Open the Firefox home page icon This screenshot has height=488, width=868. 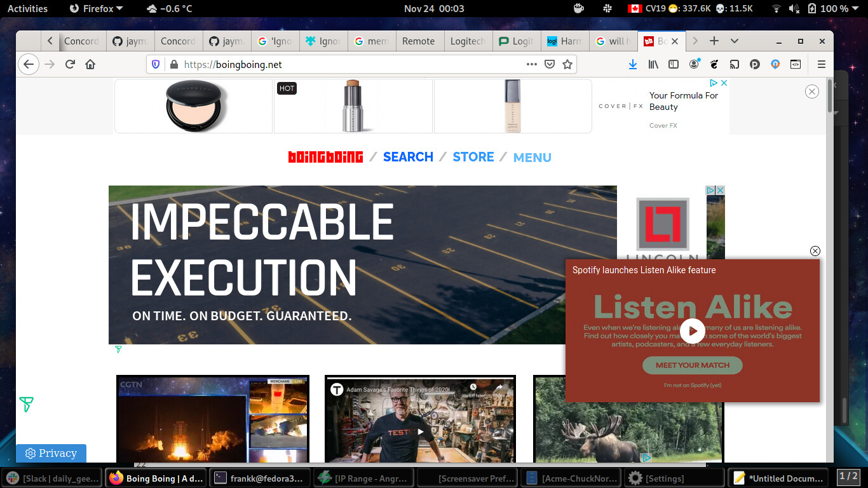click(x=90, y=64)
